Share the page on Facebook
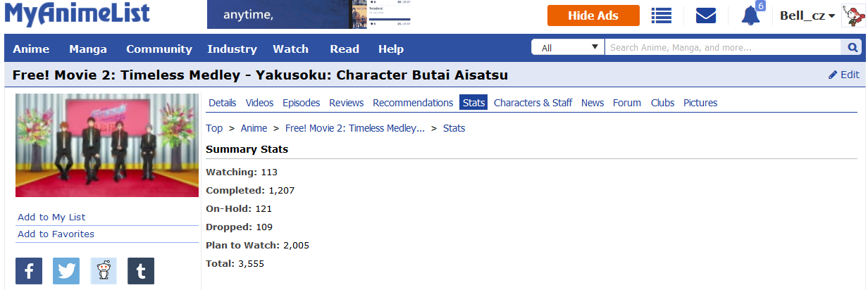 (29, 271)
